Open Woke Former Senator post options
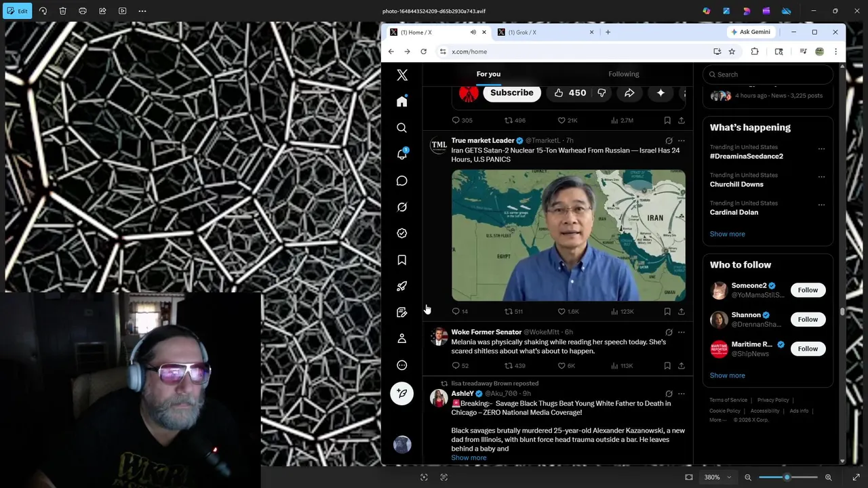Viewport: 868px width, 488px height. pos(682,332)
